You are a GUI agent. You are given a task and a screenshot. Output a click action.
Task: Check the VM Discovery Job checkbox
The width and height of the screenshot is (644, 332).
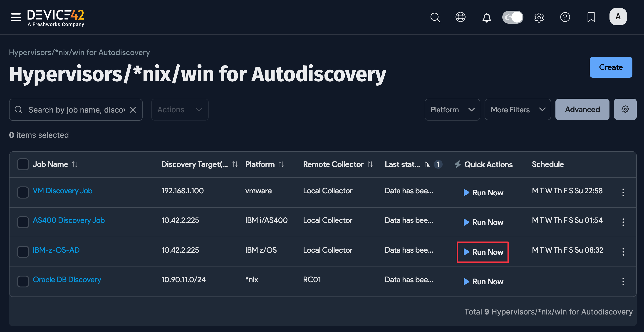(23, 192)
